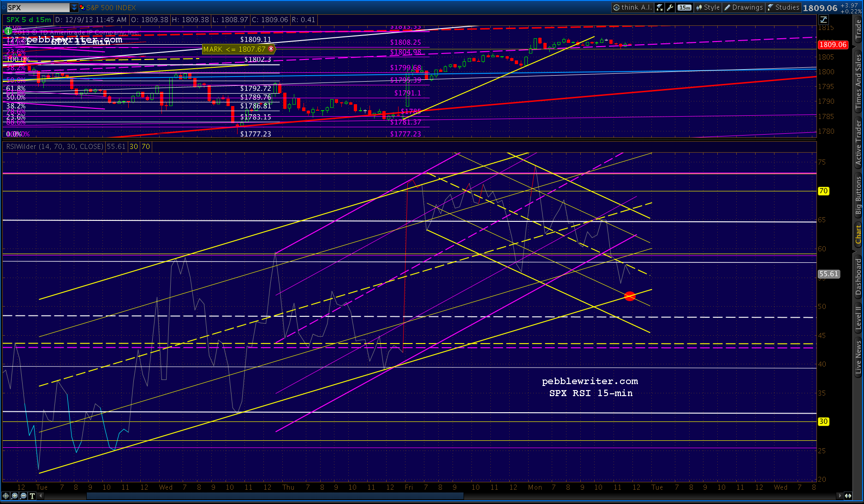Click the zoom-in magnifier icon

click(14, 497)
